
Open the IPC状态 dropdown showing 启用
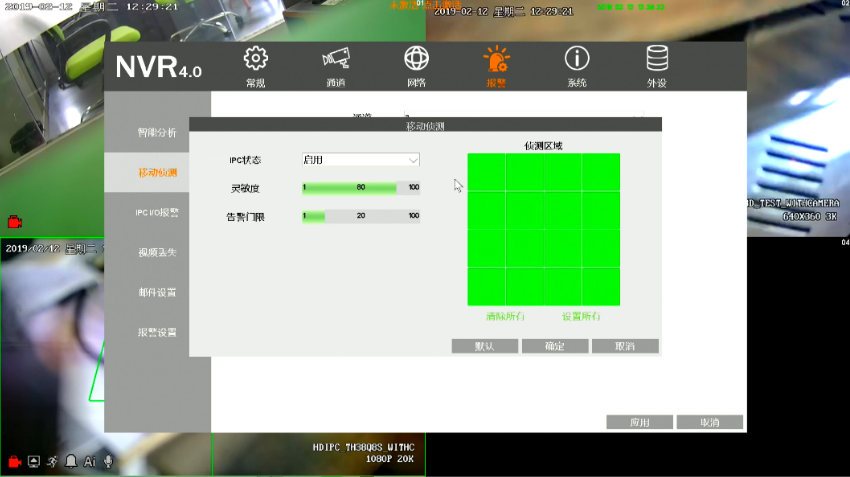tap(360, 160)
